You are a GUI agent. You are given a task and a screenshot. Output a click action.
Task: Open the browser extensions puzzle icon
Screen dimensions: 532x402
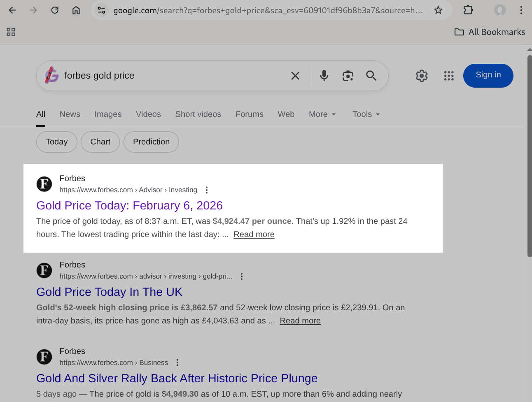468,10
